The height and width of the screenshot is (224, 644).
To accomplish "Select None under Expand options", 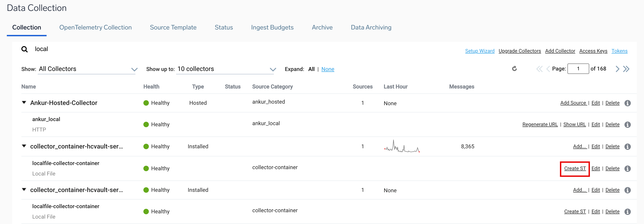I will [327, 69].
